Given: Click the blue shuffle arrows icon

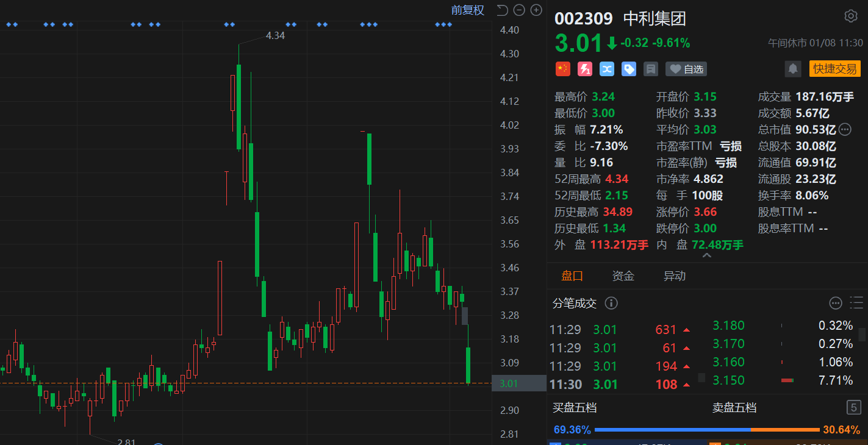Looking at the screenshot, I should [607, 69].
